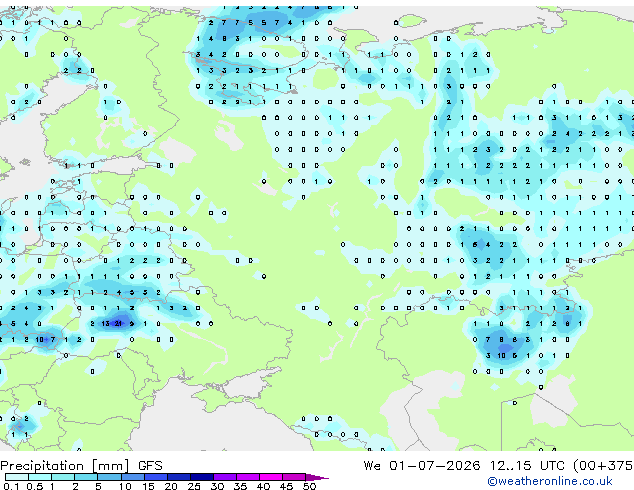
Task: Click the legend swatch between 20 and 25
Action: click(178, 477)
